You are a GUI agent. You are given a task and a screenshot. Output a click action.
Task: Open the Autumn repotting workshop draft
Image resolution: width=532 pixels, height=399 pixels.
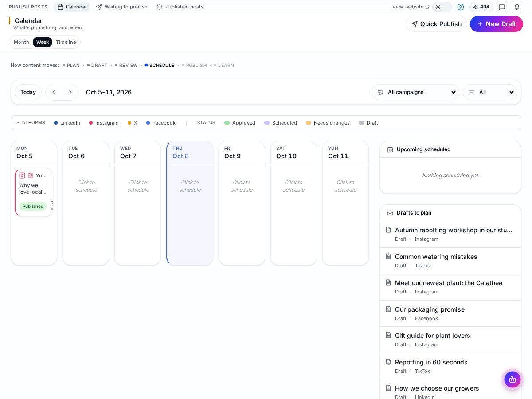[450, 234]
